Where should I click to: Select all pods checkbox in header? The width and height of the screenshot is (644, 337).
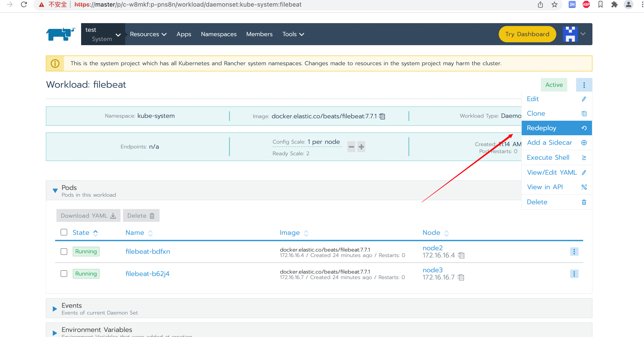tap(64, 232)
